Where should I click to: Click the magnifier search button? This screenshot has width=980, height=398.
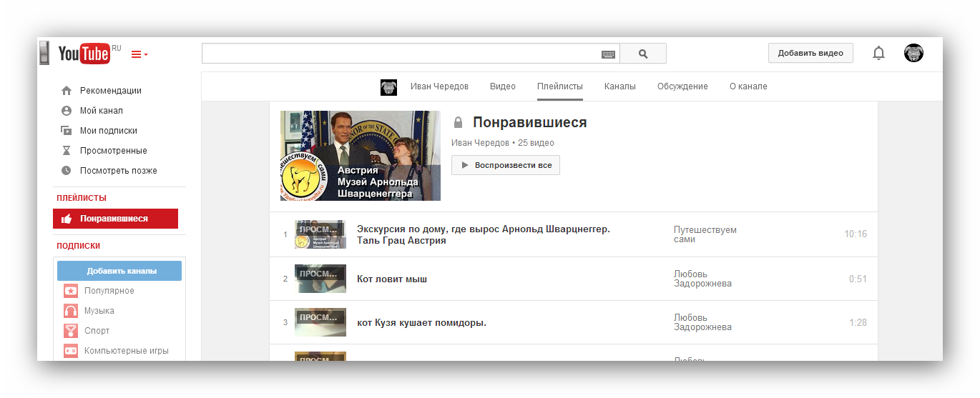pos(643,54)
